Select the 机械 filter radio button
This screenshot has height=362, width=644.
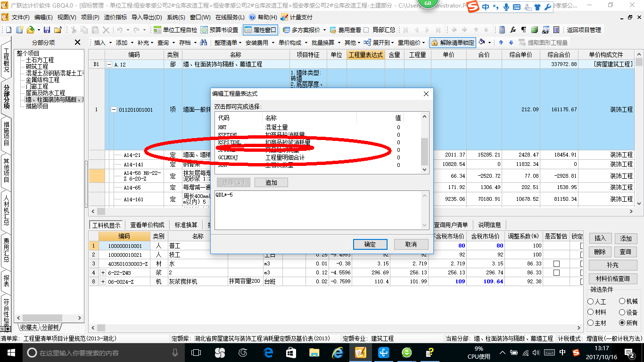tap(622, 301)
